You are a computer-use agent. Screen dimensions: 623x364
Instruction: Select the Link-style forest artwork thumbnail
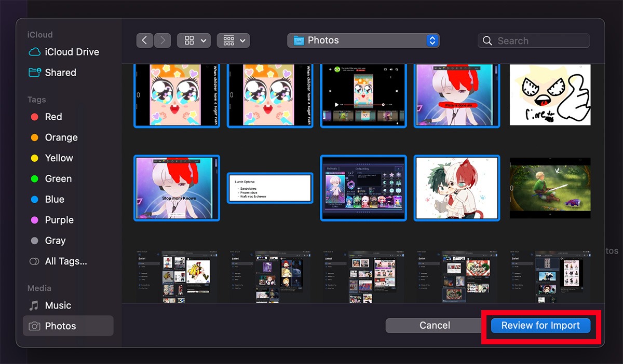pos(550,188)
